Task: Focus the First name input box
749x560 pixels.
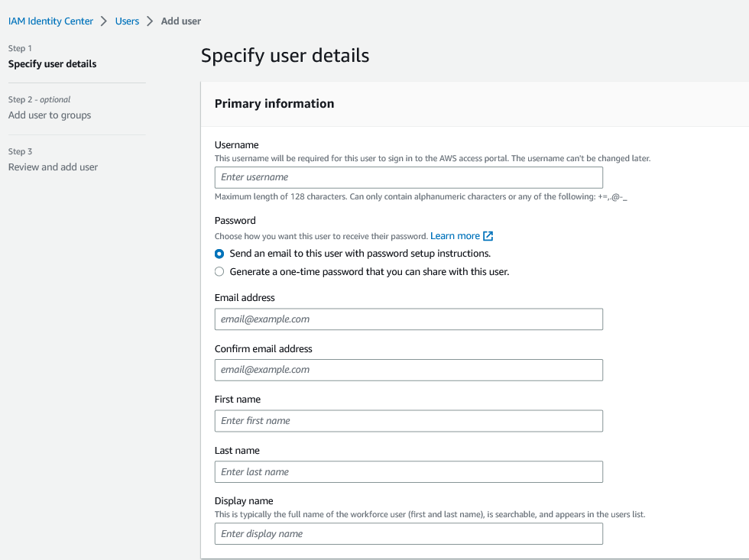Action: (x=408, y=421)
